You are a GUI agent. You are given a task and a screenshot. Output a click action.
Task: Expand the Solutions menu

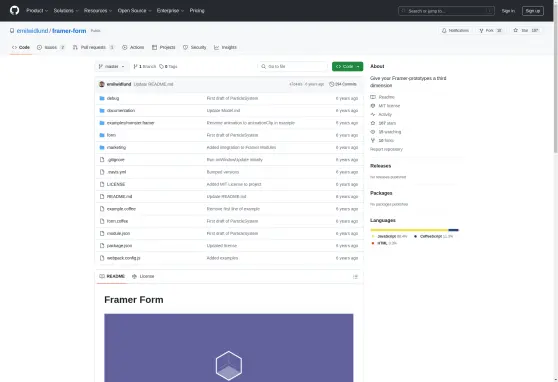click(x=66, y=11)
